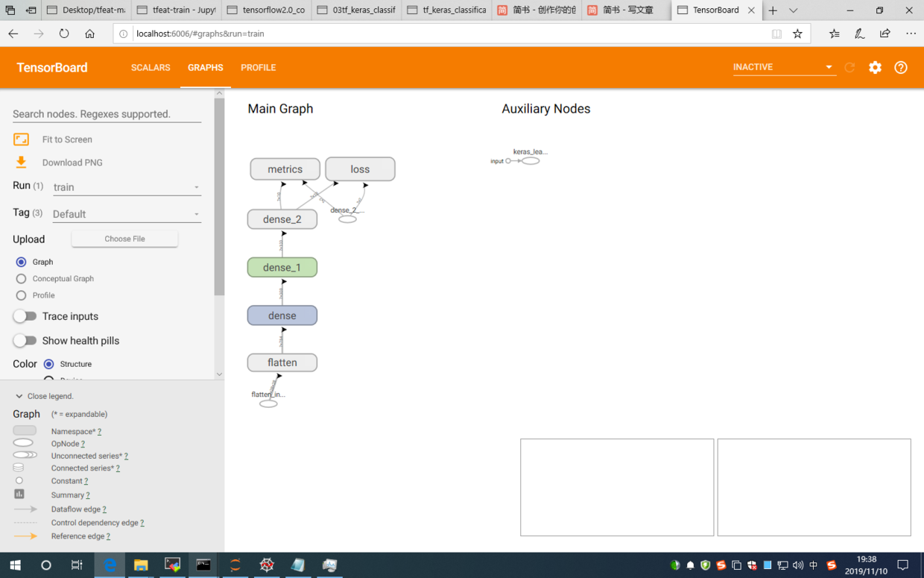924x578 pixels.
Task: Click the set tabs aside icon
Action: tap(31, 10)
